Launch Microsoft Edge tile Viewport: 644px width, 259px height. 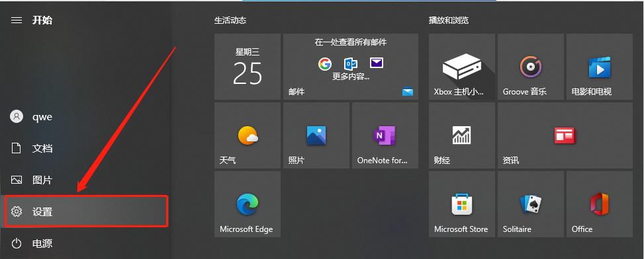point(248,204)
